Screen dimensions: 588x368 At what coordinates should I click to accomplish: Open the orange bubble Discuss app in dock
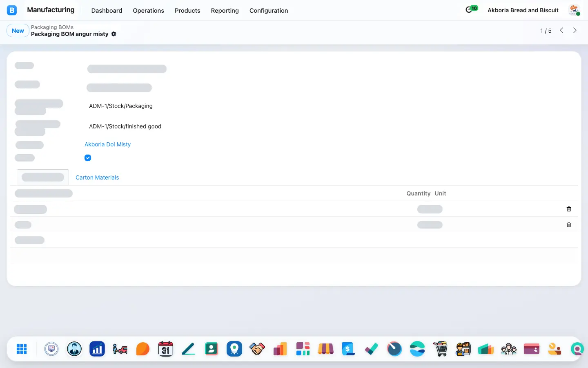click(x=143, y=349)
